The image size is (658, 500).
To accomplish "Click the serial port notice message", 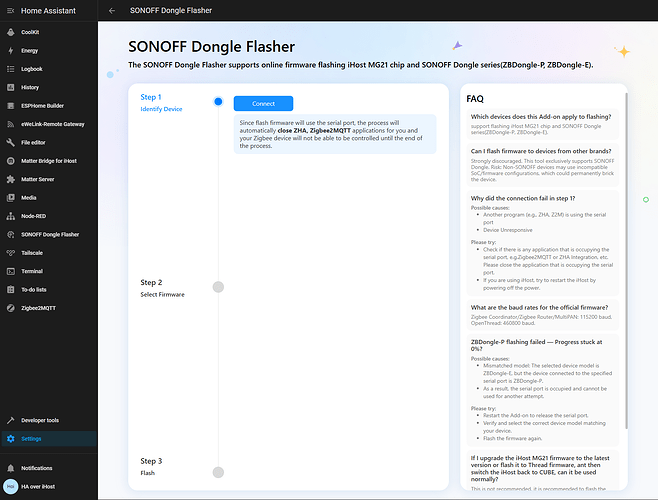I will (335, 134).
